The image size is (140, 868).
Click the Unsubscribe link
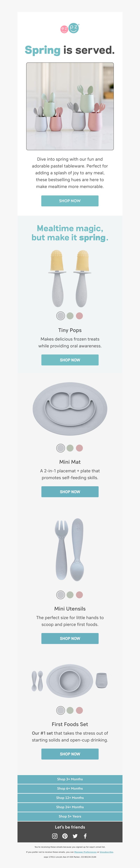click(x=106, y=852)
